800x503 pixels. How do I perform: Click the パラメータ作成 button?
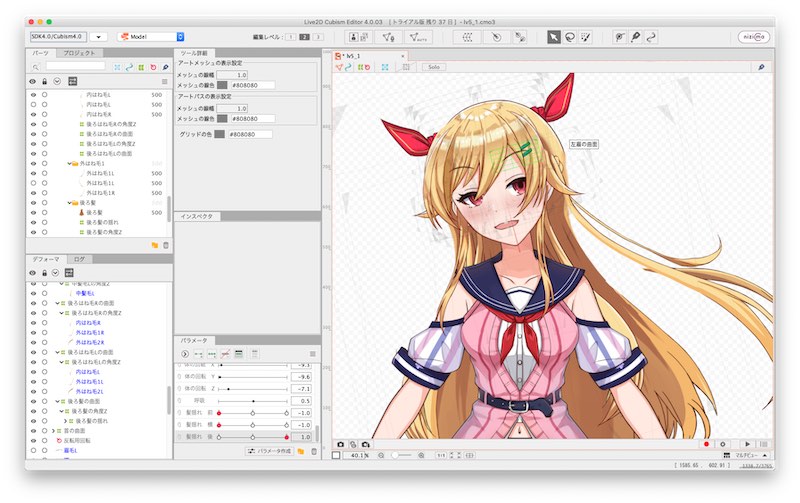(269, 451)
